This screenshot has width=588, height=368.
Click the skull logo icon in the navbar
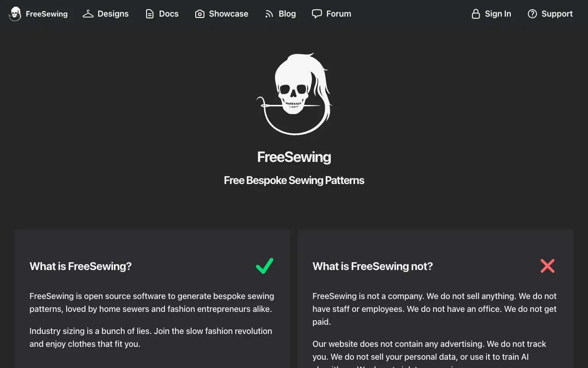point(15,14)
